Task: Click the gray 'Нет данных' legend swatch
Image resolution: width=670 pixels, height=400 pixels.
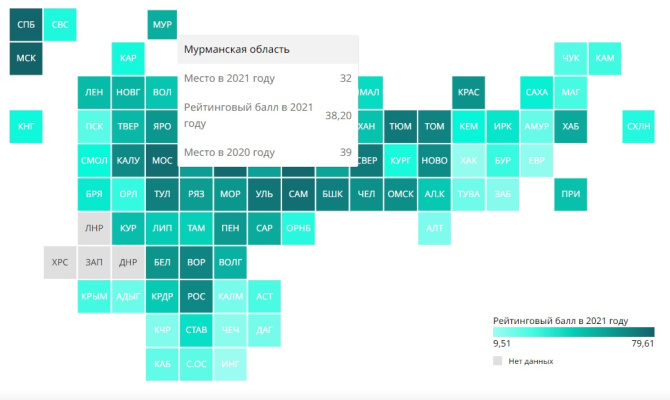Action: point(498,361)
